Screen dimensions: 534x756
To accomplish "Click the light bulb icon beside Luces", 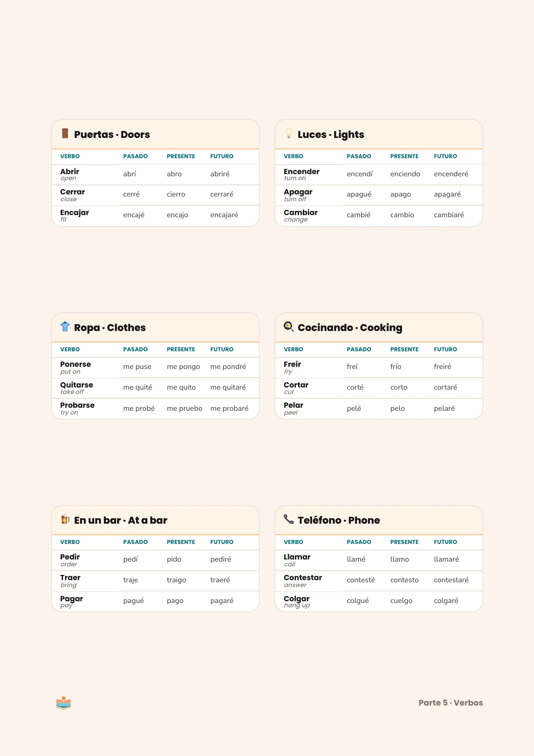I will [289, 134].
